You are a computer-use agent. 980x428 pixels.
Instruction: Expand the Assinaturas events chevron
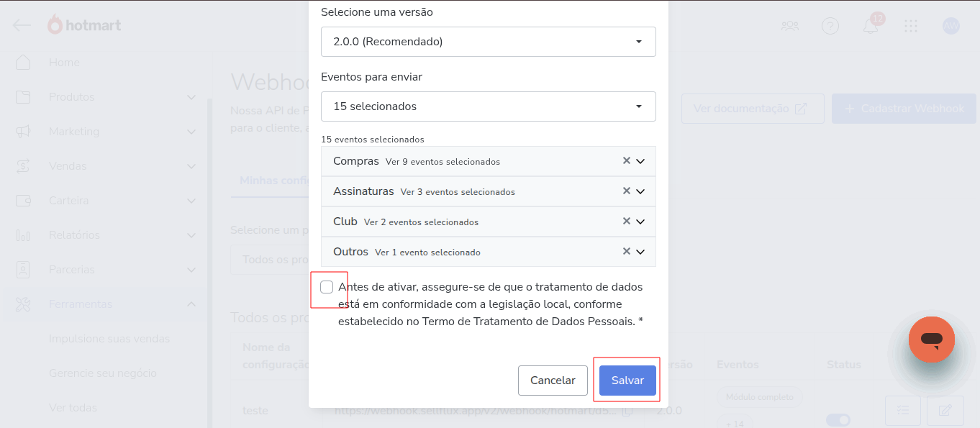click(x=640, y=191)
